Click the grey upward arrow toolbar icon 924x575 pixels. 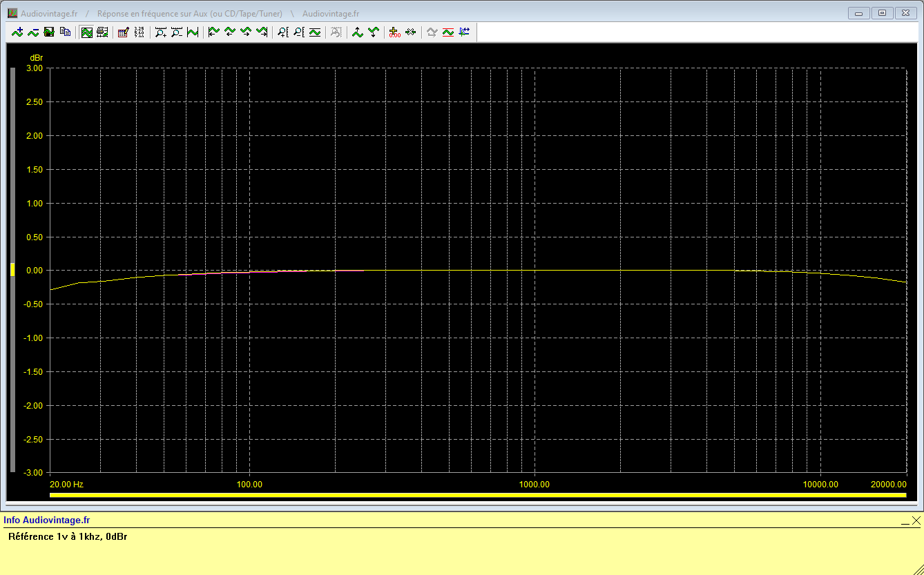432,32
